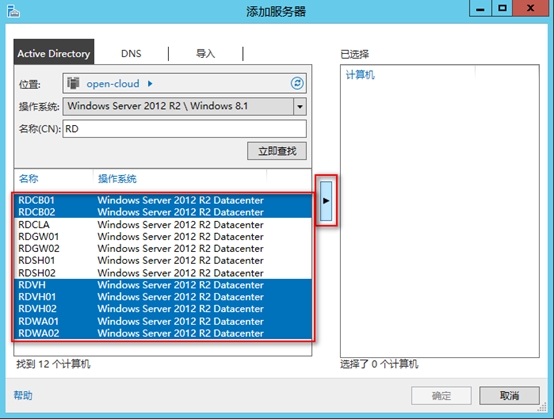Screen dimensions: 554x419
Task: Click the server icon next to open-cloud
Action: point(73,83)
